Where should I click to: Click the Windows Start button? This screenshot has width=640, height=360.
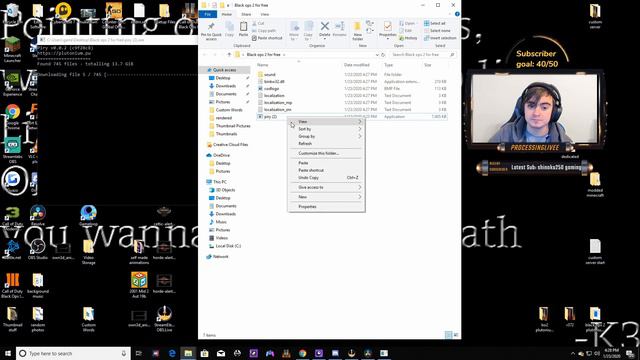8,353
